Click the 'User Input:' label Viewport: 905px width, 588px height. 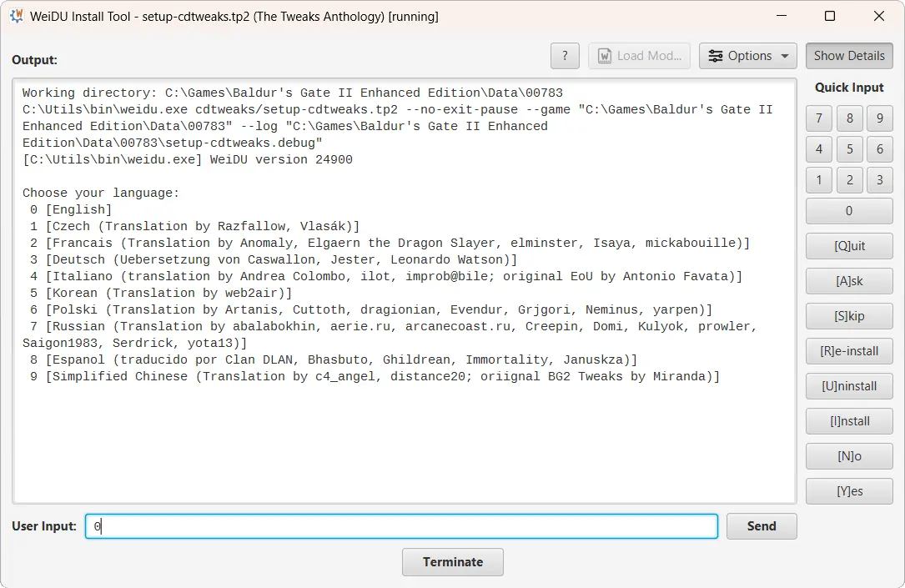click(44, 526)
